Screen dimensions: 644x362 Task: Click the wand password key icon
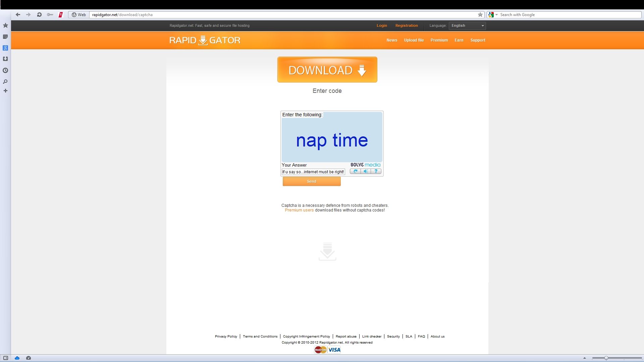tap(50, 15)
